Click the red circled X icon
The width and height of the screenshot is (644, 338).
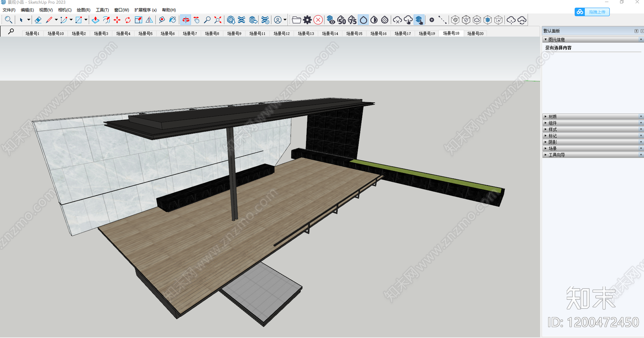click(x=318, y=20)
